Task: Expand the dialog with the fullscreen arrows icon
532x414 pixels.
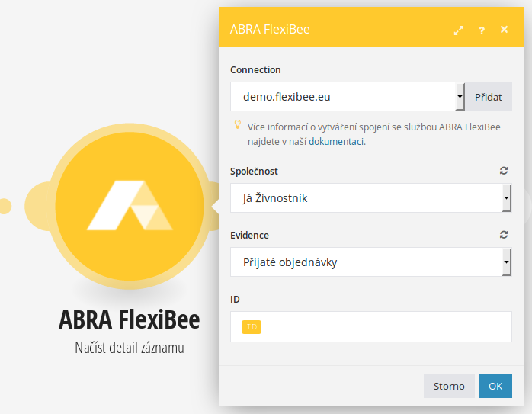Action: 458,30
